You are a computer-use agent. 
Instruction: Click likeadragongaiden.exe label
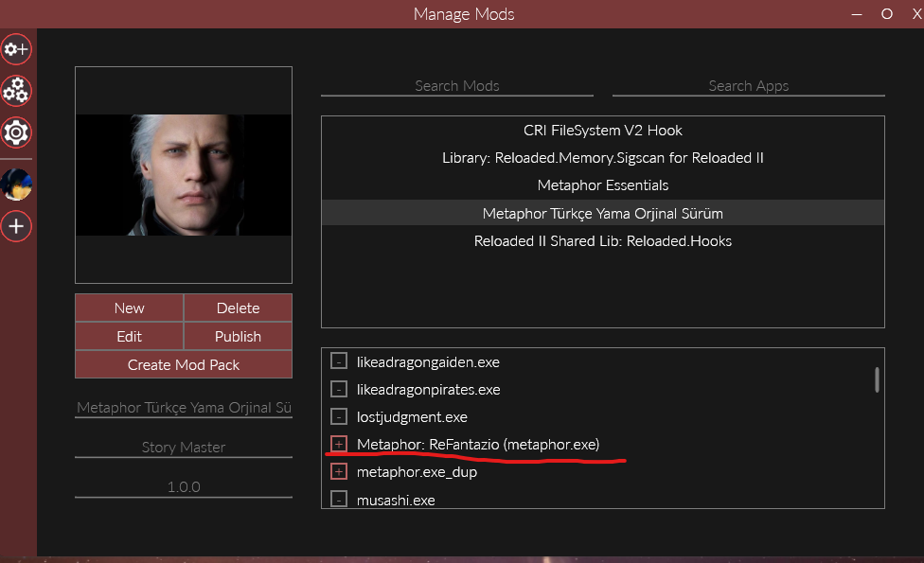click(x=428, y=361)
